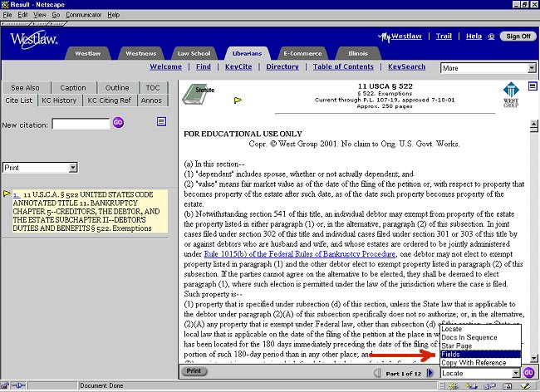Open the Newsgroups icon in the component bar
This screenshot has width=540, height=392.
[x=489, y=386]
